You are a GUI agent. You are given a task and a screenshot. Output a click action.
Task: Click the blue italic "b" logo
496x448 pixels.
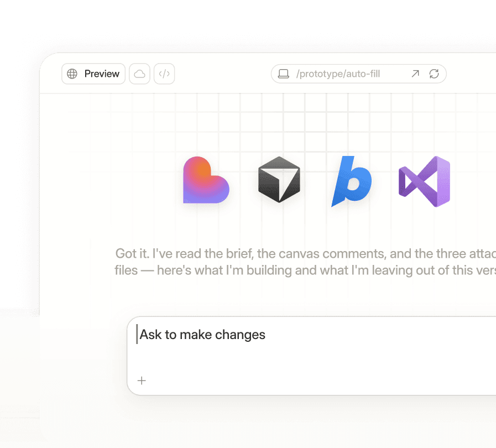(351, 181)
